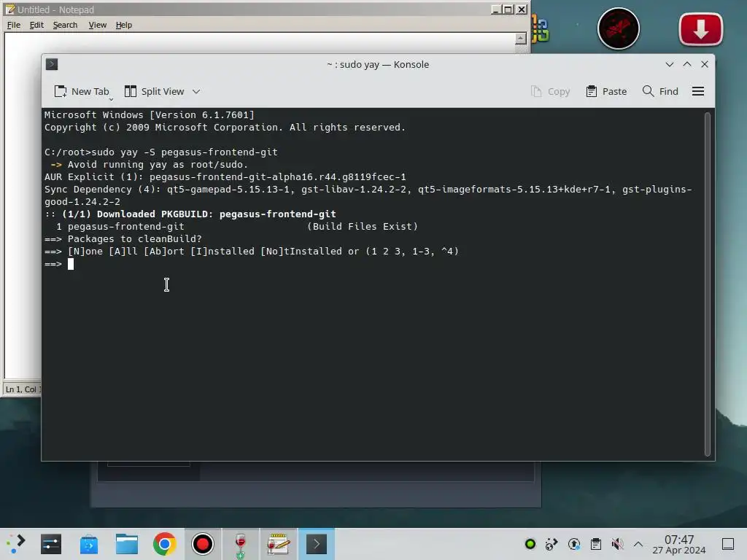Open Notepad Edit menu
The height and width of the screenshot is (560, 747).
coord(36,25)
